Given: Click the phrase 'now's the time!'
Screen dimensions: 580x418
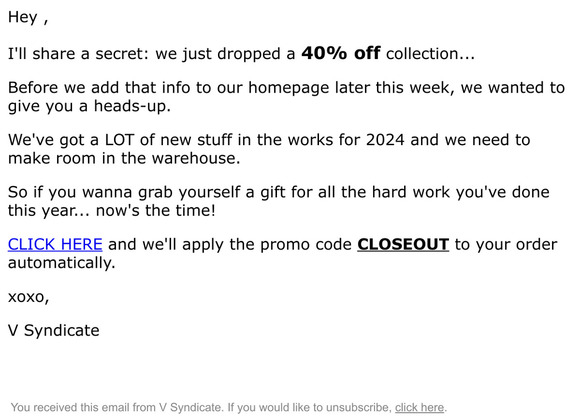Looking at the screenshot, I should [x=156, y=210].
